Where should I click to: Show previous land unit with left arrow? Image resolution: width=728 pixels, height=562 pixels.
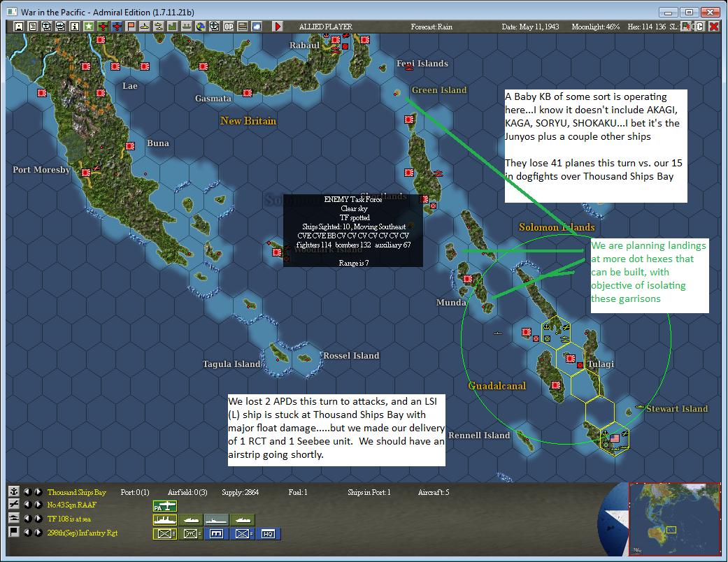pos(28,533)
